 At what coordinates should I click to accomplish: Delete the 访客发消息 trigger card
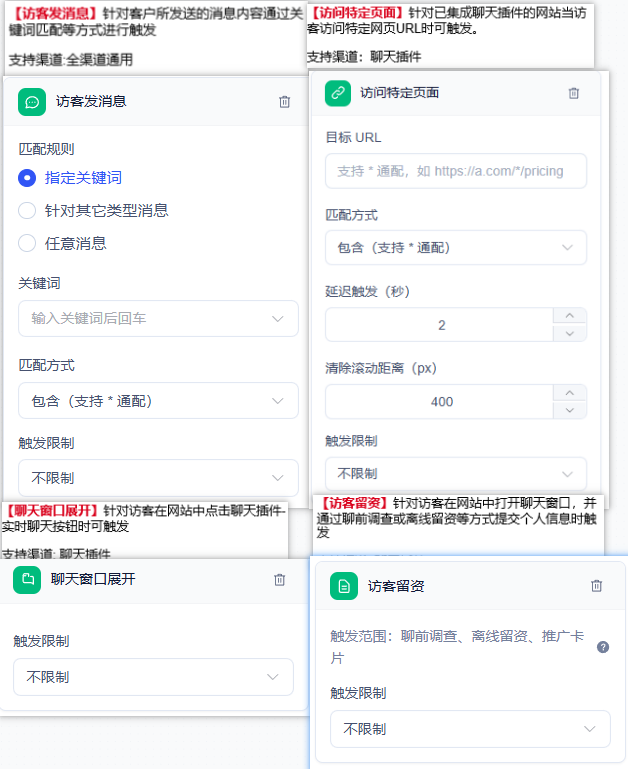285,102
